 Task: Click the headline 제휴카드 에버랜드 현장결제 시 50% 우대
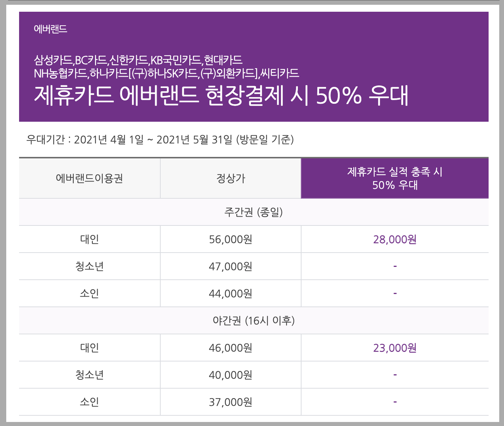221,95
